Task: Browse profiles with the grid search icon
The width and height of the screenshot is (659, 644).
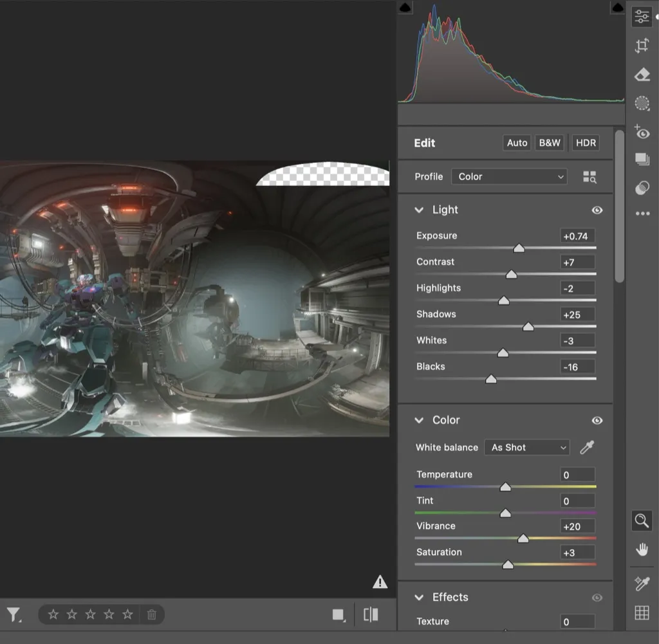Action: (589, 177)
